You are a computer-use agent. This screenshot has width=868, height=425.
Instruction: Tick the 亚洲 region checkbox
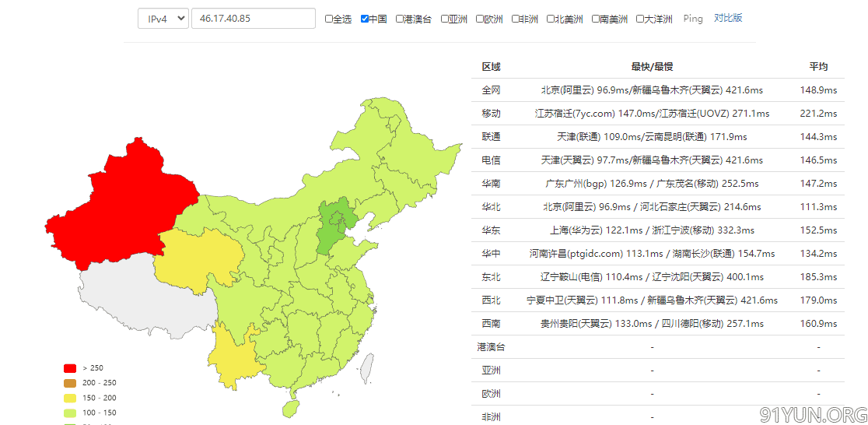[x=445, y=19]
